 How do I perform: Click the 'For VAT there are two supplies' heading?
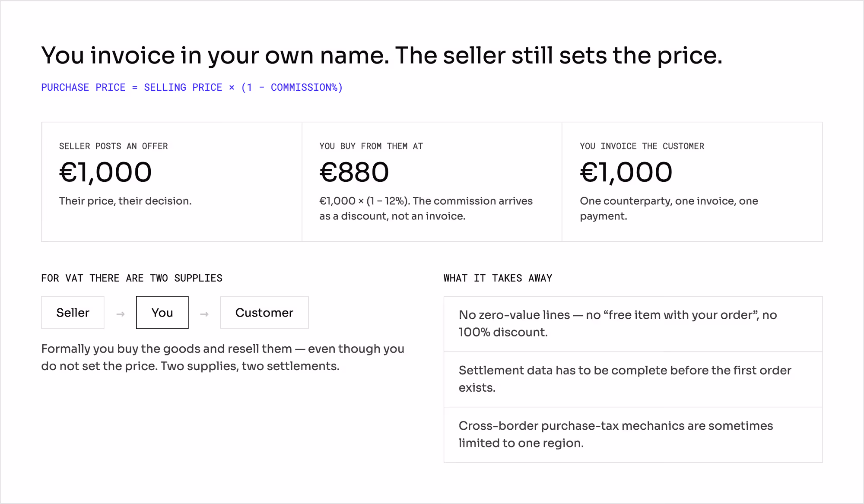pos(132,278)
